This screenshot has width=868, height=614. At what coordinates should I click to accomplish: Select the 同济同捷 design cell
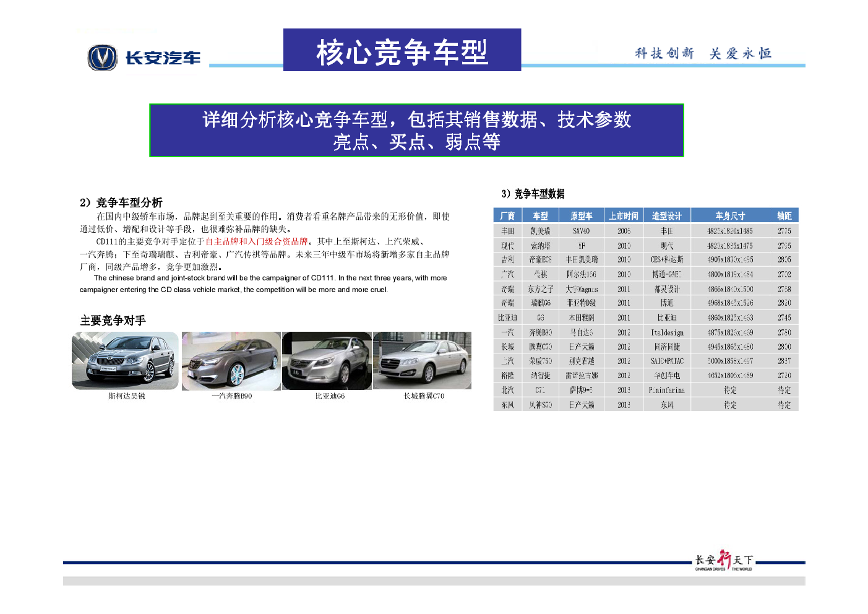coord(667,347)
